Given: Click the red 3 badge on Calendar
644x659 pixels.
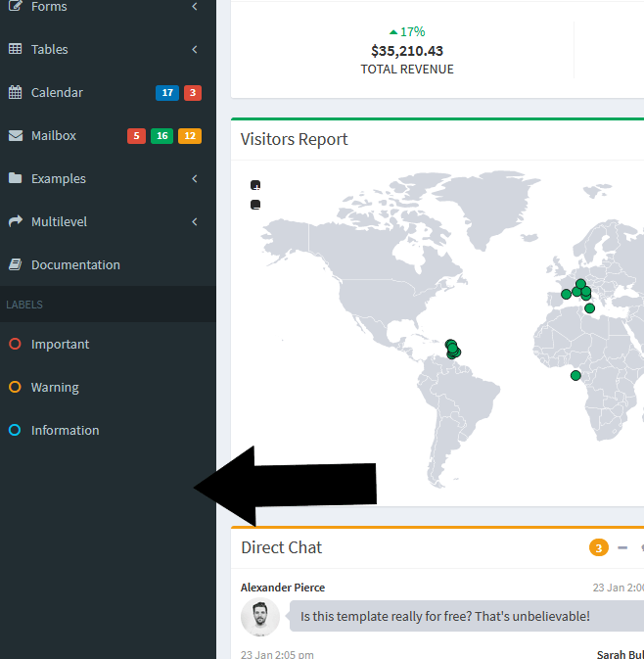Looking at the screenshot, I should point(193,93).
